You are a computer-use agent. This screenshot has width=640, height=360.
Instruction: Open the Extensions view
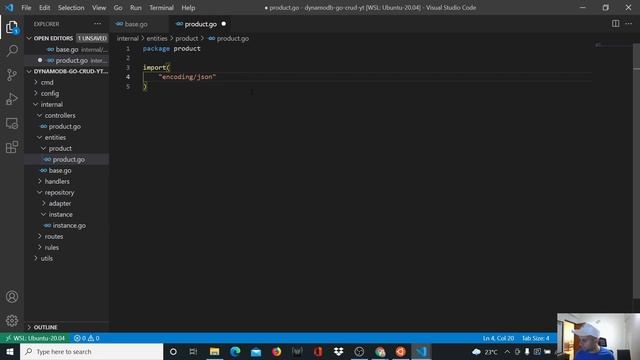12,147
